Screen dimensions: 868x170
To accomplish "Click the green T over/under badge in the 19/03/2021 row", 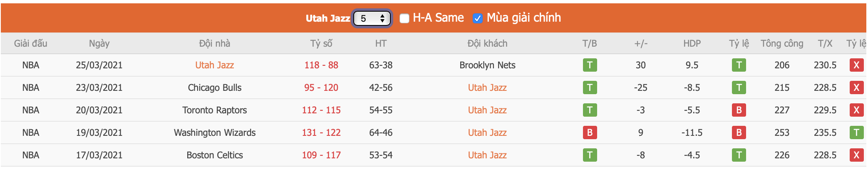I will pyautogui.click(x=856, y=132).
